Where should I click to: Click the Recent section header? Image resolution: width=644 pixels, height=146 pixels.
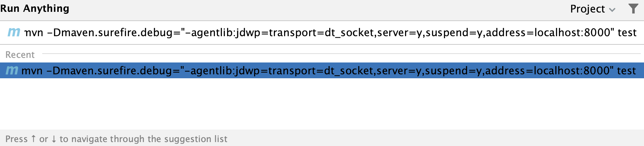pyautogui.click(x=20, y=55)
